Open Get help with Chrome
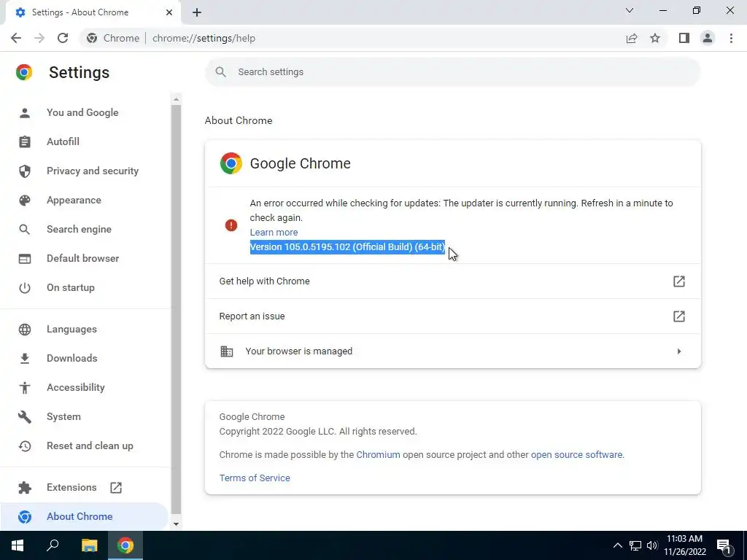Image resolution: width=747 pixels, height=560 pixels. pos(452,281)
